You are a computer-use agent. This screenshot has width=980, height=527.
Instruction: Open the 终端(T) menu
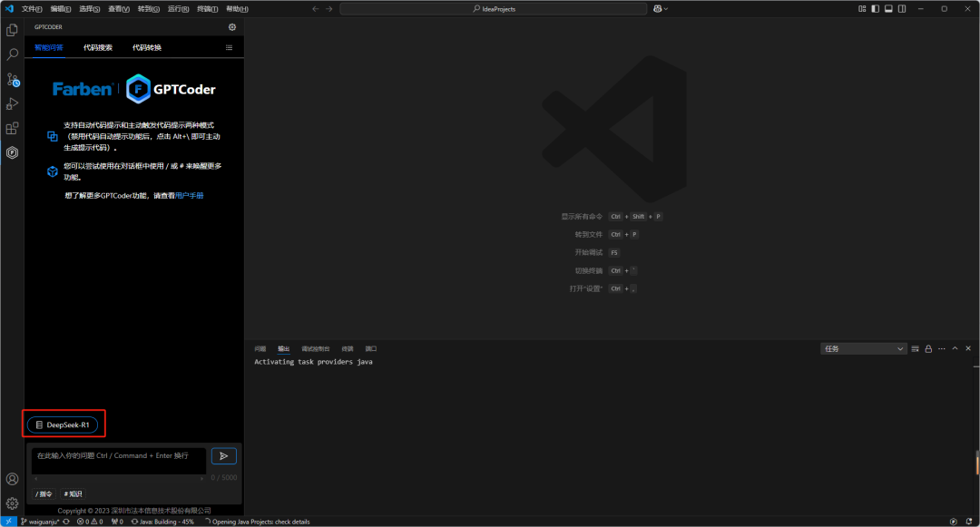point(207,9)
